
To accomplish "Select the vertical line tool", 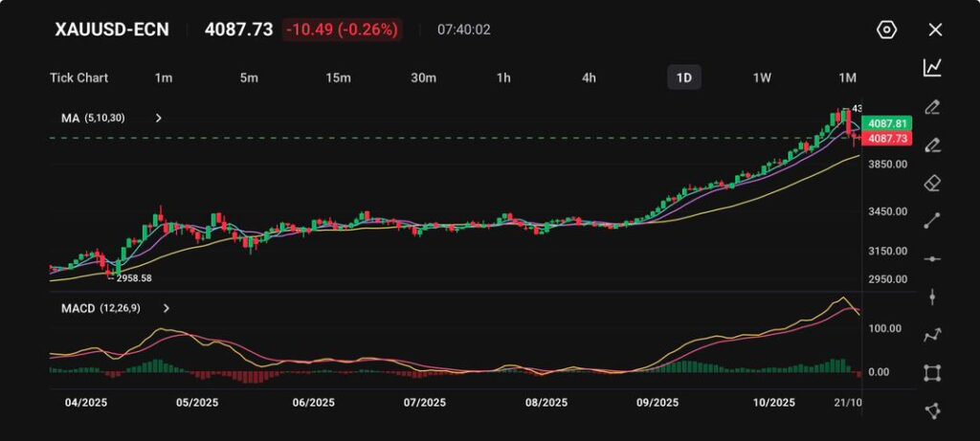I will (x=933, y=297).
